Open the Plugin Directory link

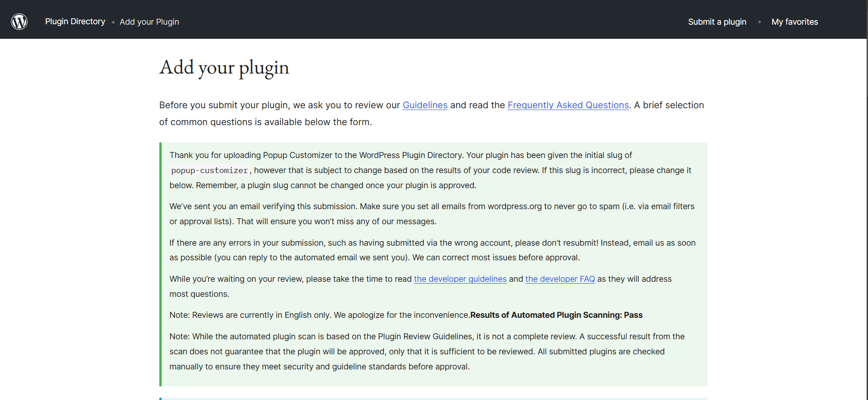click(x=75, y=21)
